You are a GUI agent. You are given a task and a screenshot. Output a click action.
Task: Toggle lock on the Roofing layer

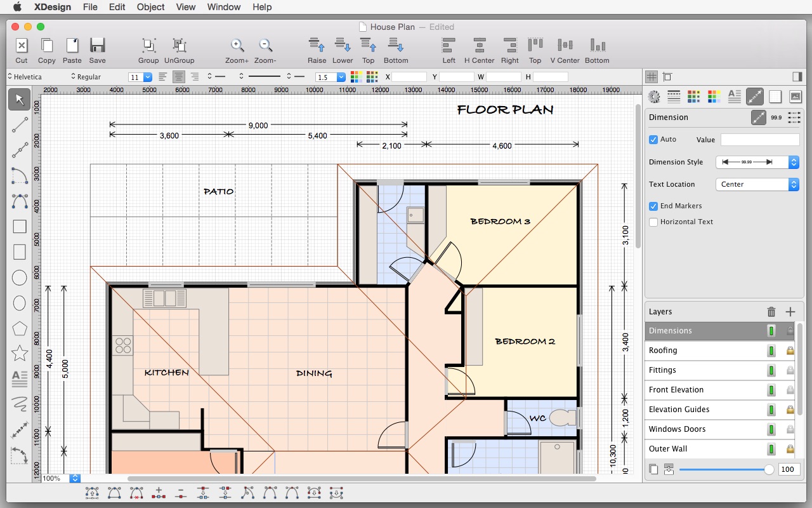click(790, 351)
